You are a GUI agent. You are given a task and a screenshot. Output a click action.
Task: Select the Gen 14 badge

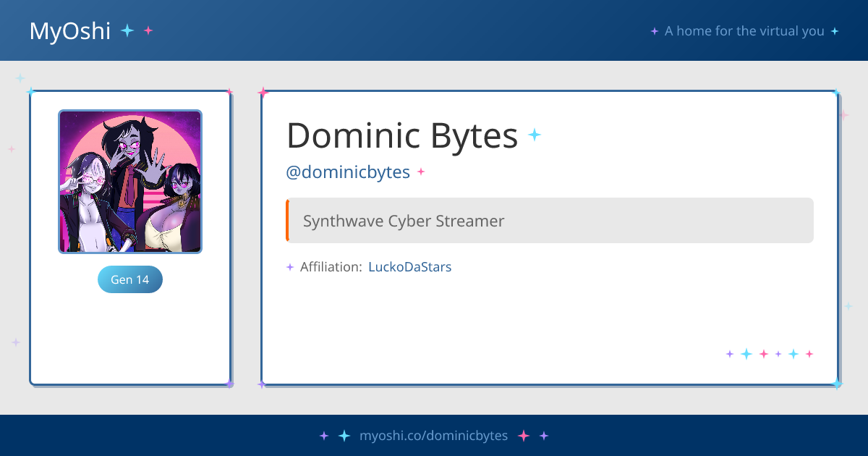130,279
